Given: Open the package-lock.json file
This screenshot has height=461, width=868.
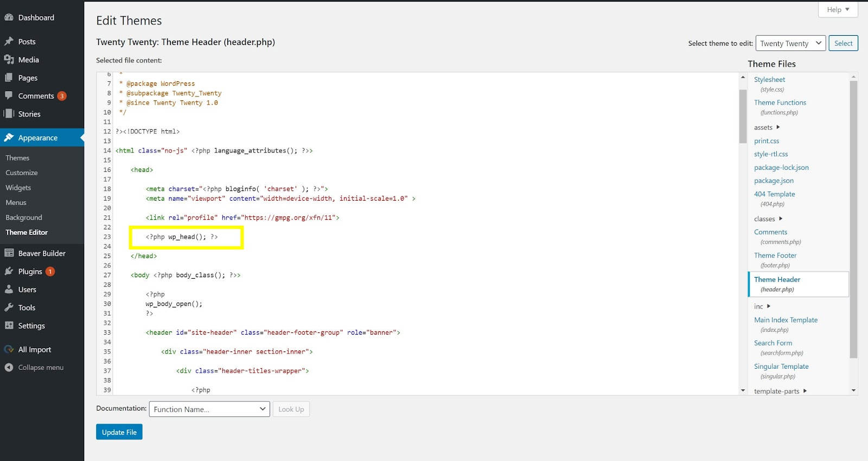Looking at the screenshot, I should click(x=781, y=168).
